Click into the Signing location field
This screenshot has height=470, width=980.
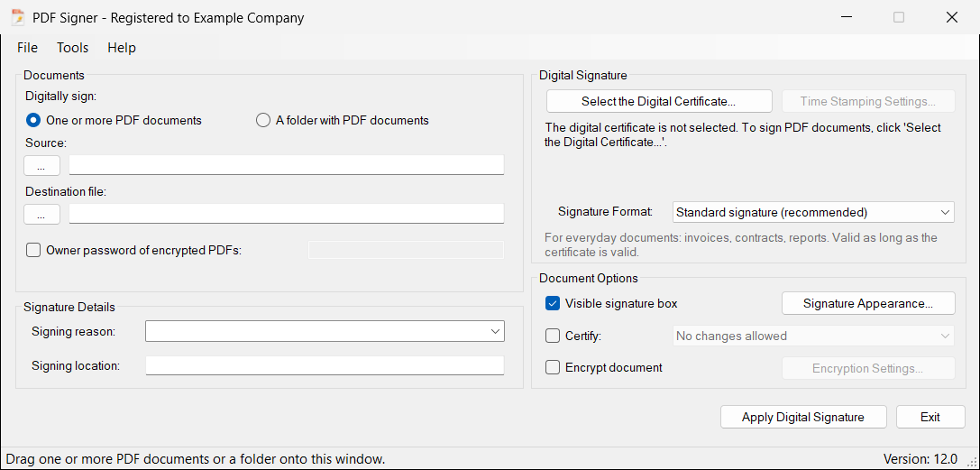(x=325, y=365)
